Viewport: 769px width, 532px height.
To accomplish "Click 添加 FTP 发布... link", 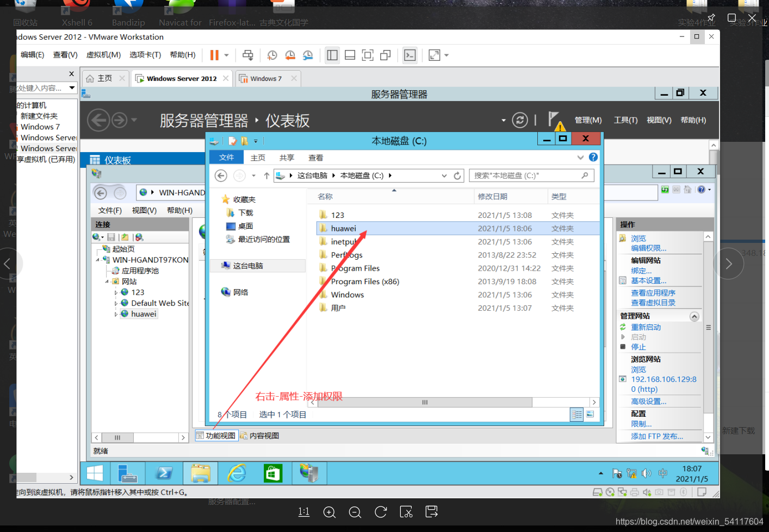I will tap(657, 436).
